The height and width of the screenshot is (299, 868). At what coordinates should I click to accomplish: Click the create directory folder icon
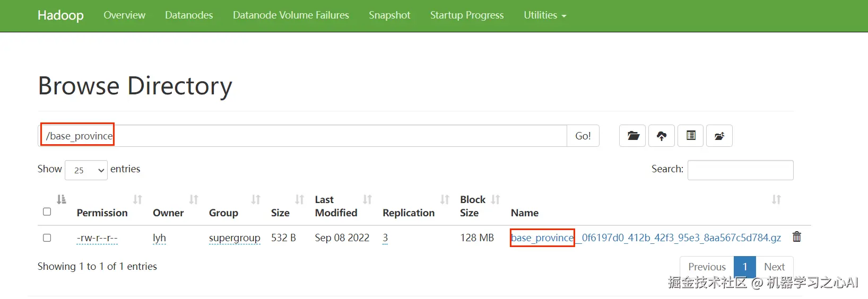pyautogui.click(x=632, y=136)
